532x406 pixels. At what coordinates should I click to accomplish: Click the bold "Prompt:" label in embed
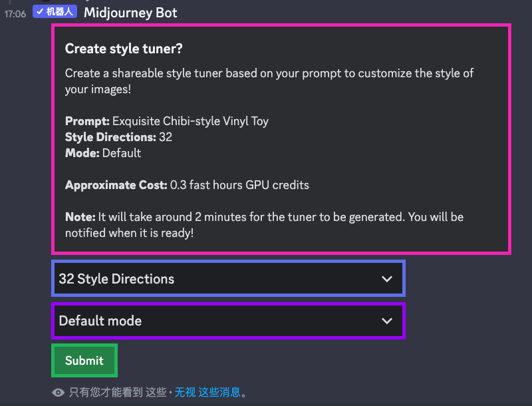click(87, 121)
